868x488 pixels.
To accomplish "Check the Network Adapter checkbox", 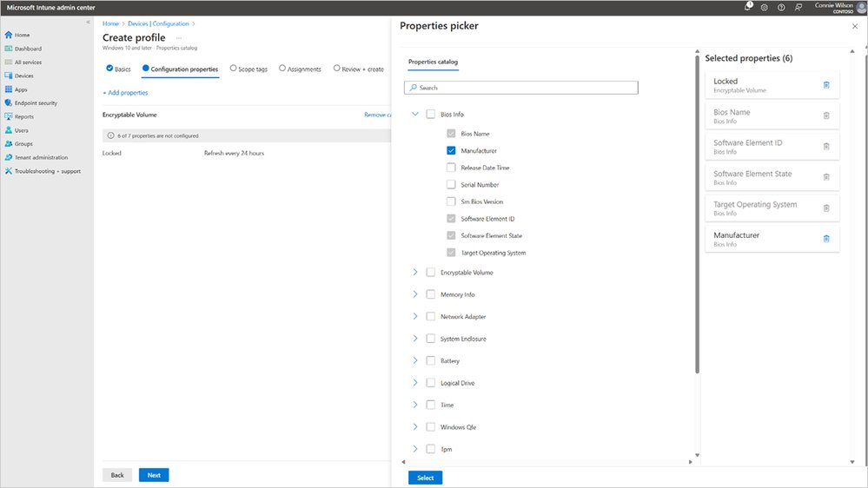I will [x=431, y=316].
